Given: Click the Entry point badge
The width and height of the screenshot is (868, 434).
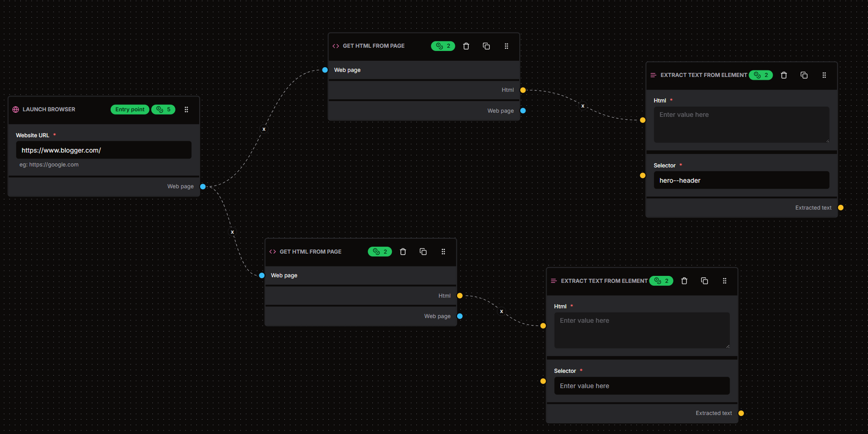Looking at the screenshot, I should click(x=130, y=109).
